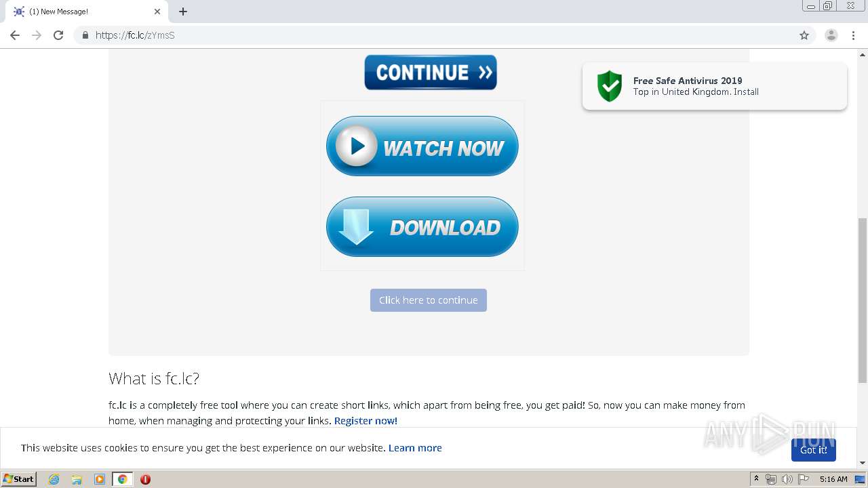Open the cookie 'Learn more' link

pos(415,448)
